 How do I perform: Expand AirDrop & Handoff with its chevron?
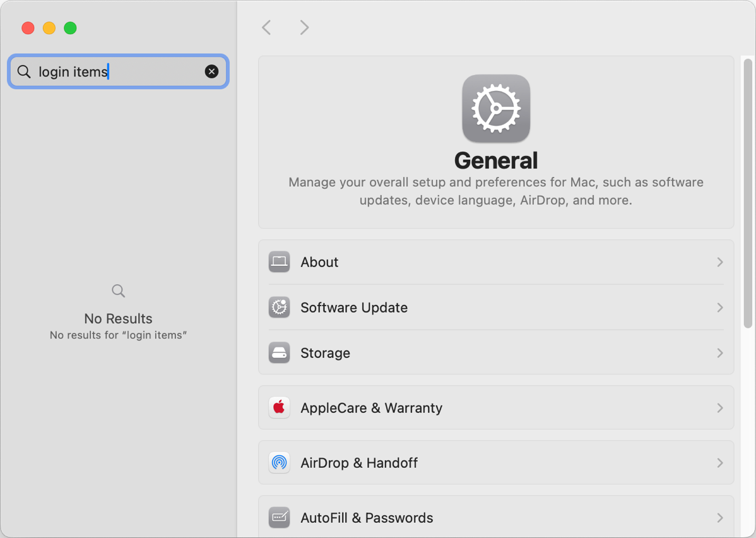coord(719,463)
